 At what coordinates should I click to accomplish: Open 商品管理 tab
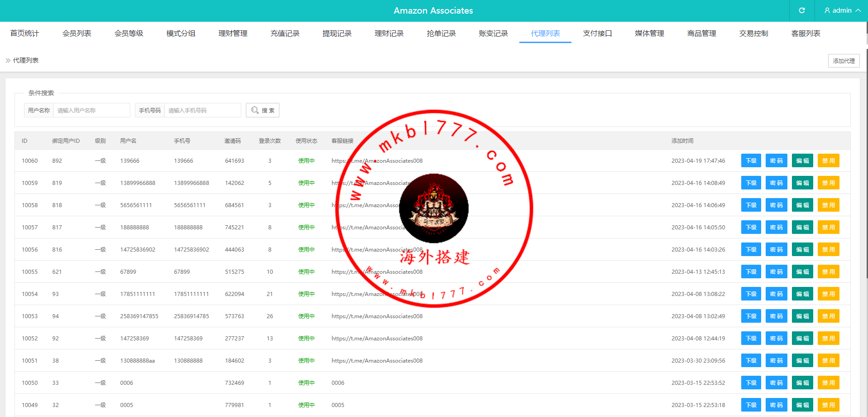click(702, 33)
